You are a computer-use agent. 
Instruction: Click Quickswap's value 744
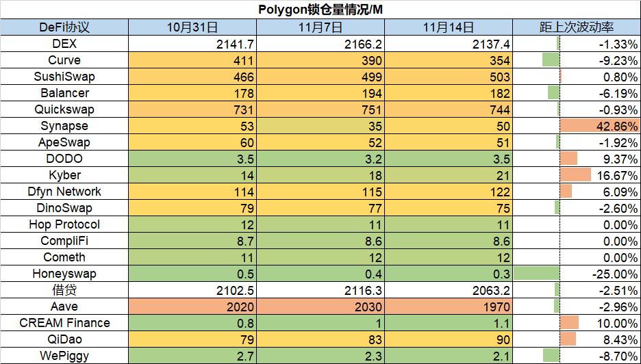[449, 109]
